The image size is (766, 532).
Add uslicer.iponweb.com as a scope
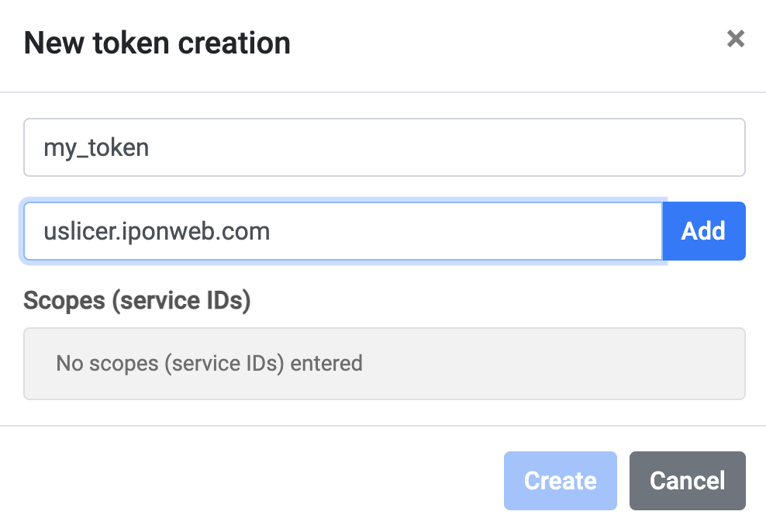coord(703,231)
